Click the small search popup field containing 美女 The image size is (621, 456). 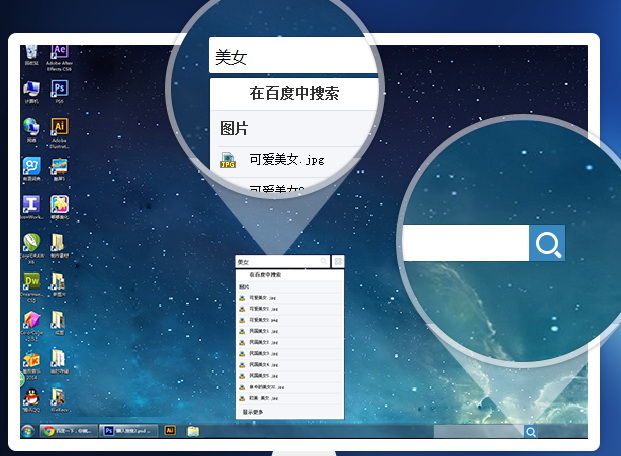[283, 261]
